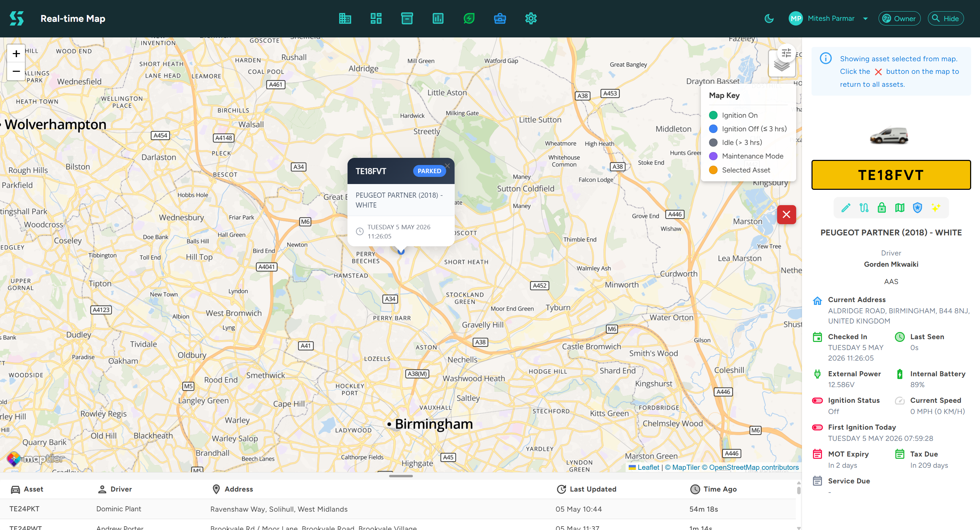Click the Address column header

pos(232,489)
